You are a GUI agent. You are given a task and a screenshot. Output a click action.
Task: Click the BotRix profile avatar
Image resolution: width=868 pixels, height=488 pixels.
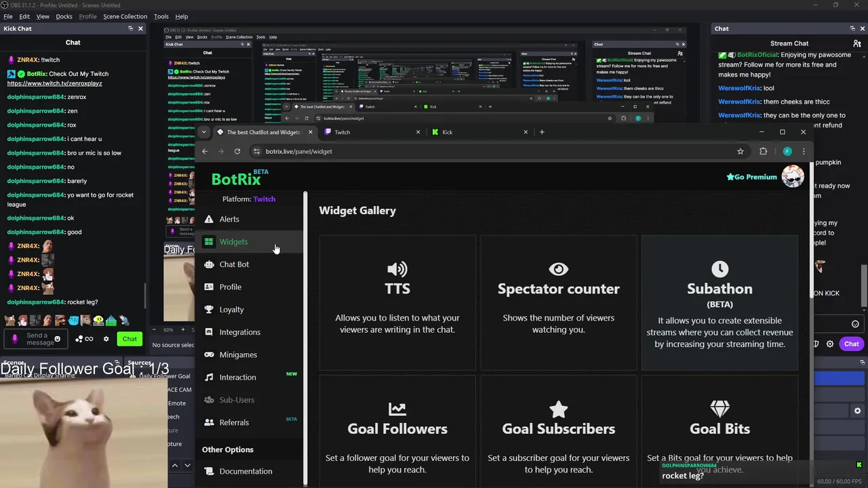tap(793, 176)
